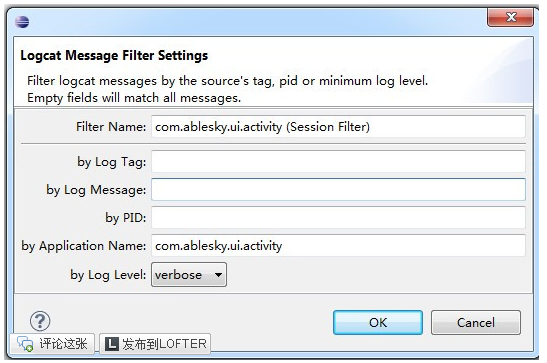
Task: Click the 'by Log Level:' label
Action: 108,275
